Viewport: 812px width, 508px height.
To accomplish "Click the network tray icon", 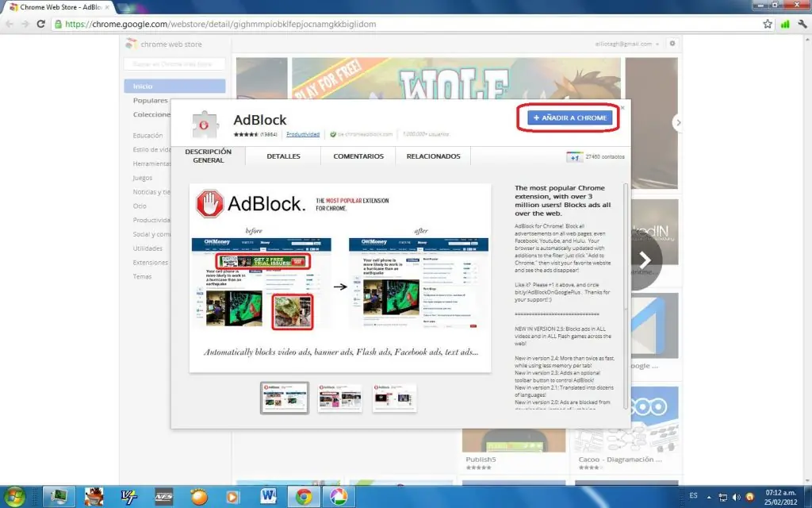I will click(x=723, y=497).
